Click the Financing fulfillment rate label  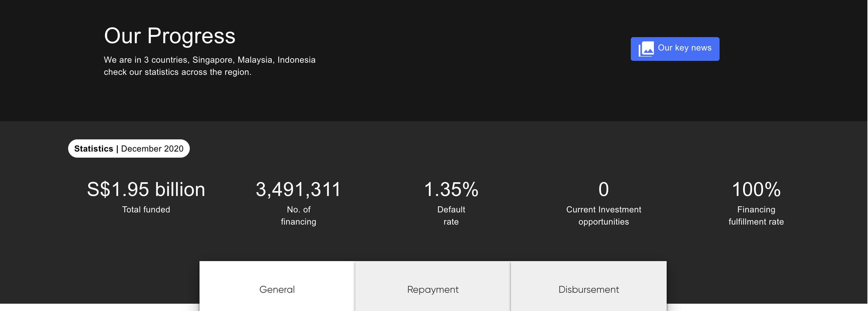pos(756,215)
